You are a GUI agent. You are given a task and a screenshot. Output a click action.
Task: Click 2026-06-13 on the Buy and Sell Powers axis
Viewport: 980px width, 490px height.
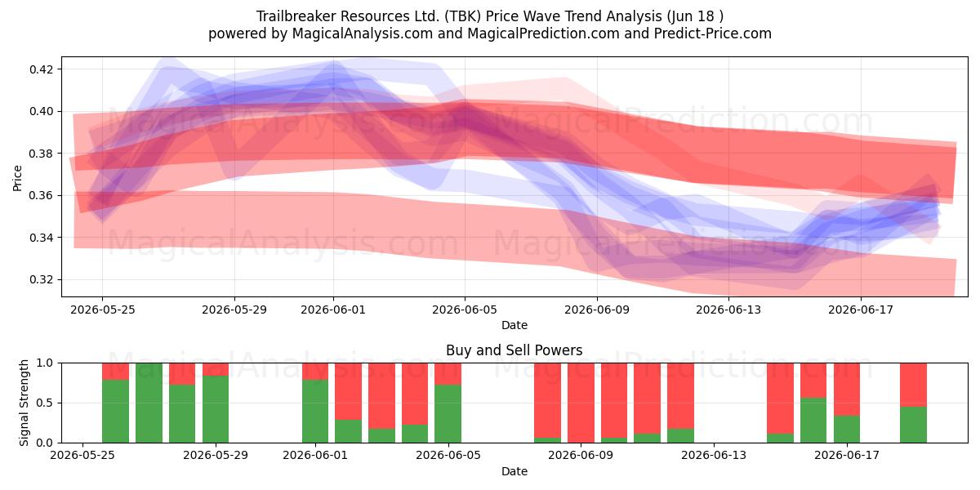[x=714, y=456]
